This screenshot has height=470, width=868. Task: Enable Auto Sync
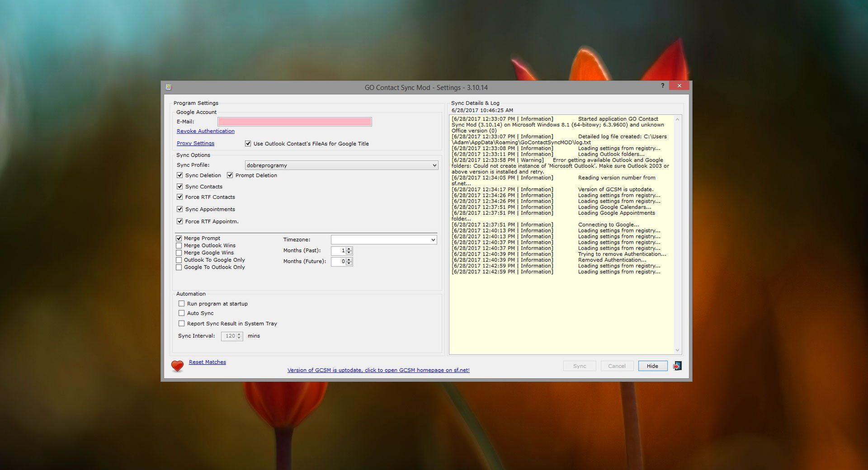[182, 313]
